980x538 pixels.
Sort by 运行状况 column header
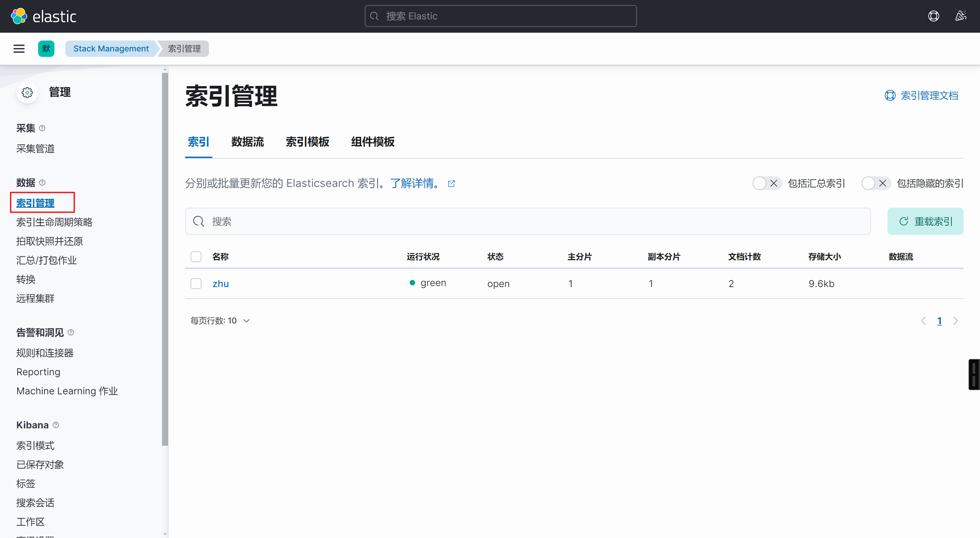click(x=423, y=257)
